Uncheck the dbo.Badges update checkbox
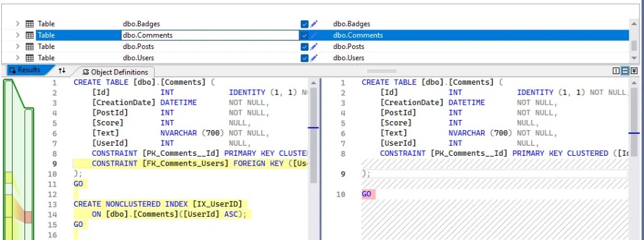The image size is (644, 240). (x=304, y=25)
